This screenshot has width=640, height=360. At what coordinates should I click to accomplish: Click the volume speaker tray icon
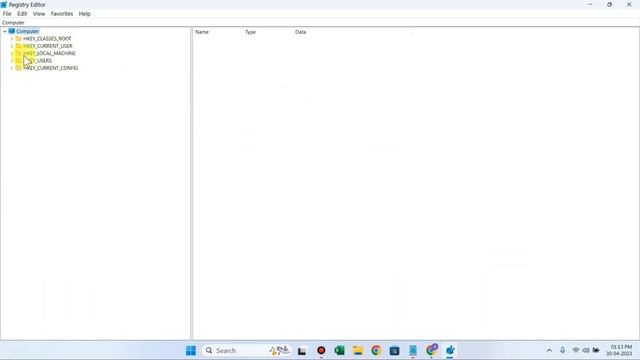(586, 350)
